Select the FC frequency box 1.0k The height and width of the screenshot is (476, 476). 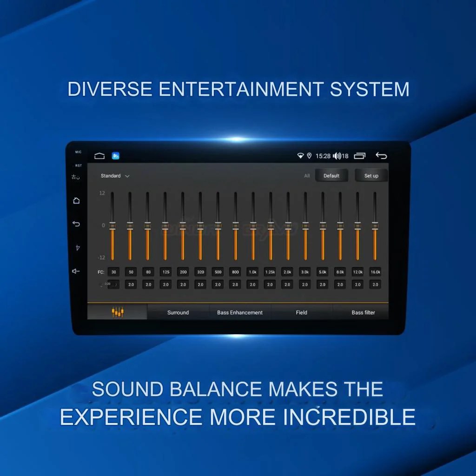[x=252, y=272]
